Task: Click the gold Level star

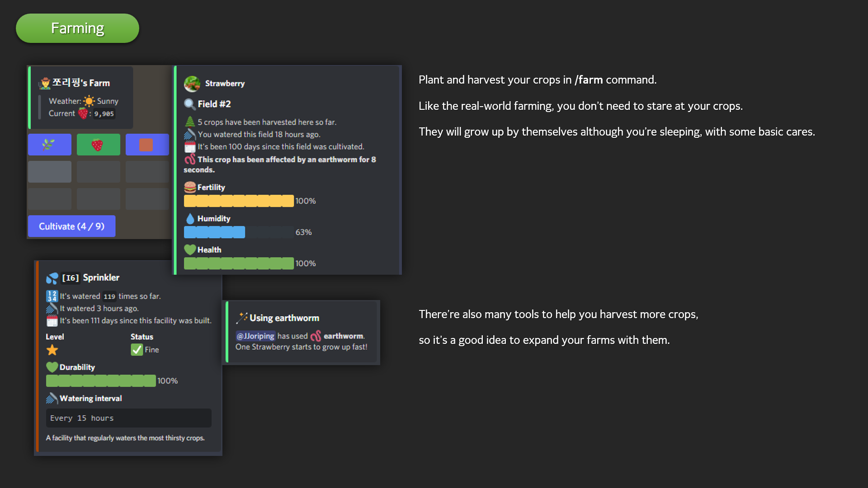Action: [52, 350]
